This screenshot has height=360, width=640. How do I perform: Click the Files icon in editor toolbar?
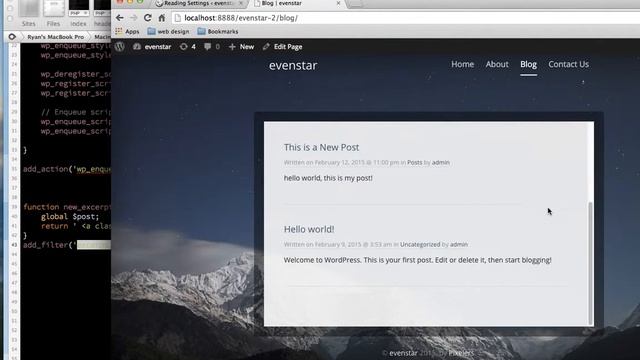(53, 13)
